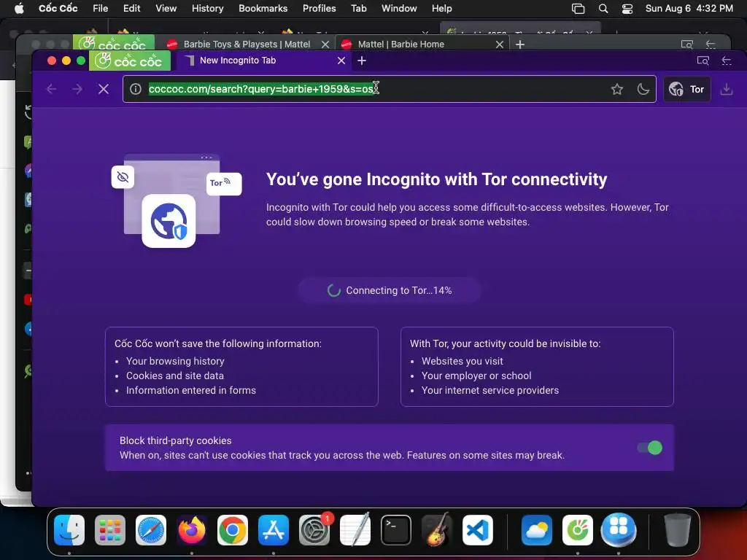Image resolution: width=747 pixels, height=560 pixels.
Task: Open the Edit menu
Action: point(131,9)
